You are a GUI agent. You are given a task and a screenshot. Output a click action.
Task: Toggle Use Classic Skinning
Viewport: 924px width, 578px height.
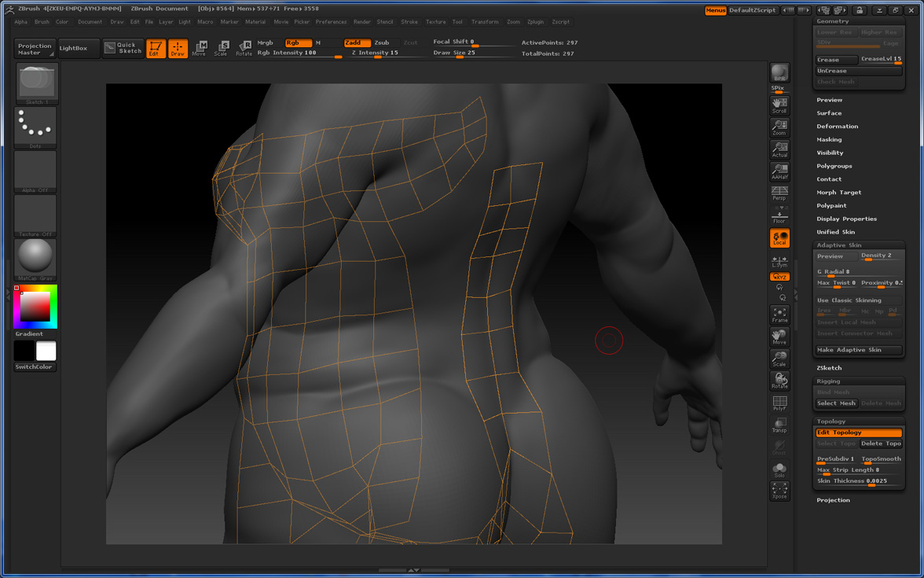tap(859, 300)
